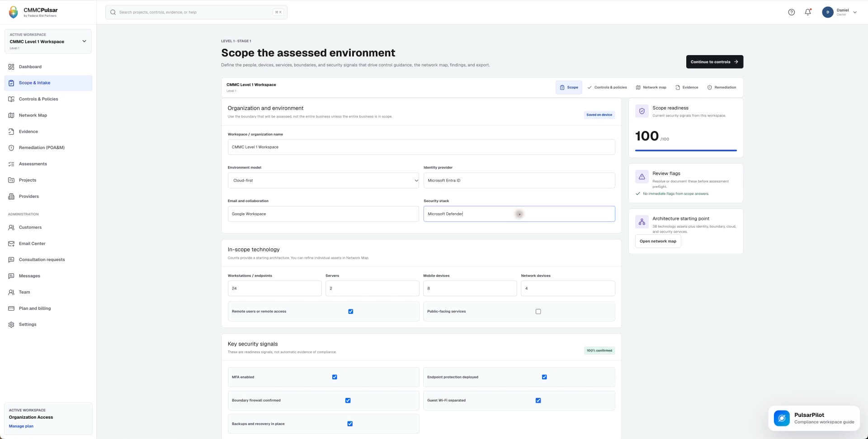Expand the active workspace selector
This screenshot has width=868, height=439.
pyautogui.click(x=48, y=42)
